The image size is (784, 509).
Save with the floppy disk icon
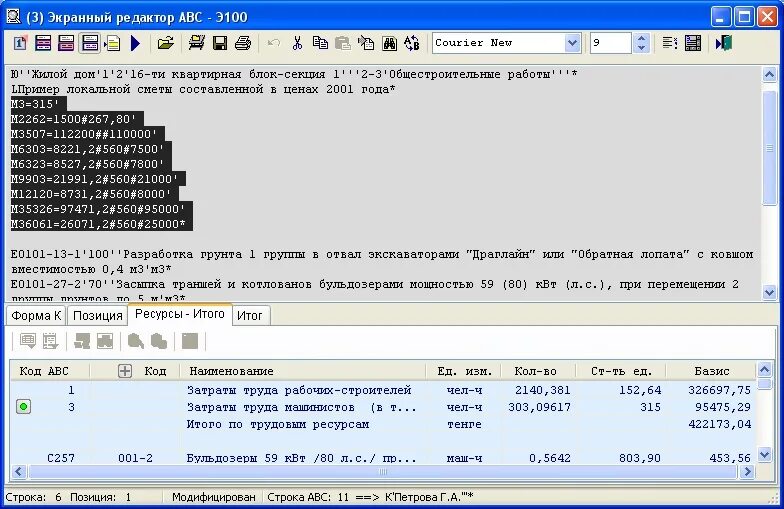(220, 43)
